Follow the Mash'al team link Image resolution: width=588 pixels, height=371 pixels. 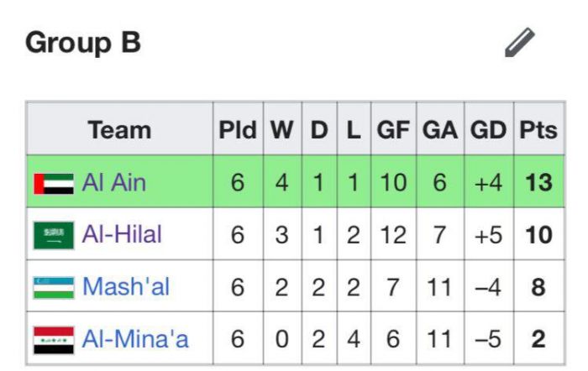[x=126, y=287]
